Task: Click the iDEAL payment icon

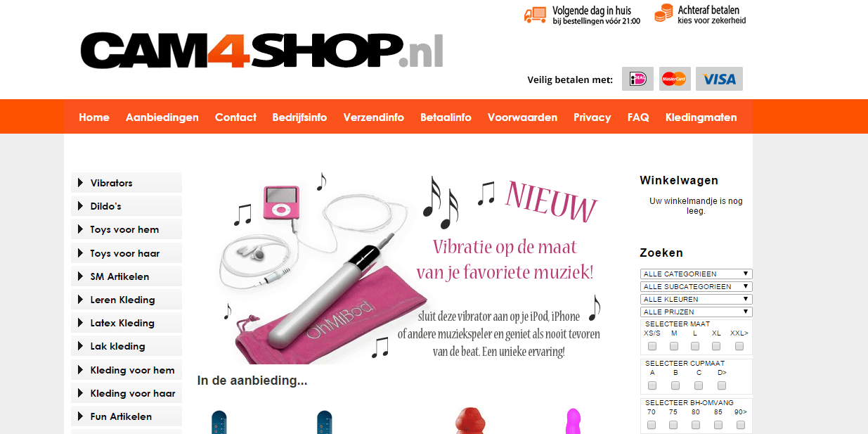Action: click(637, 79)
